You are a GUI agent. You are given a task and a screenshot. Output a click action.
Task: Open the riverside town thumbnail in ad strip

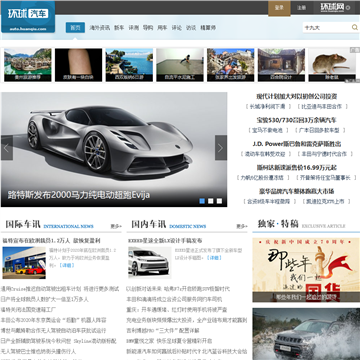click(x=28, y=65)
